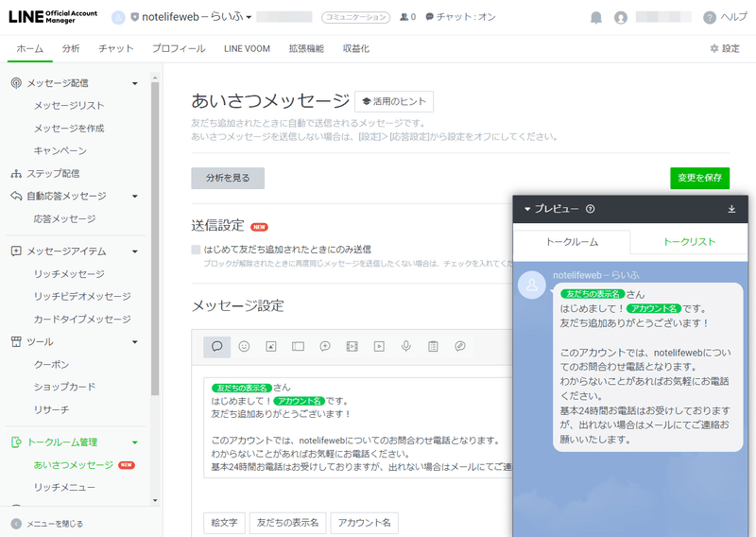Click the account avatar next to notelifeweb

[118, 17]
